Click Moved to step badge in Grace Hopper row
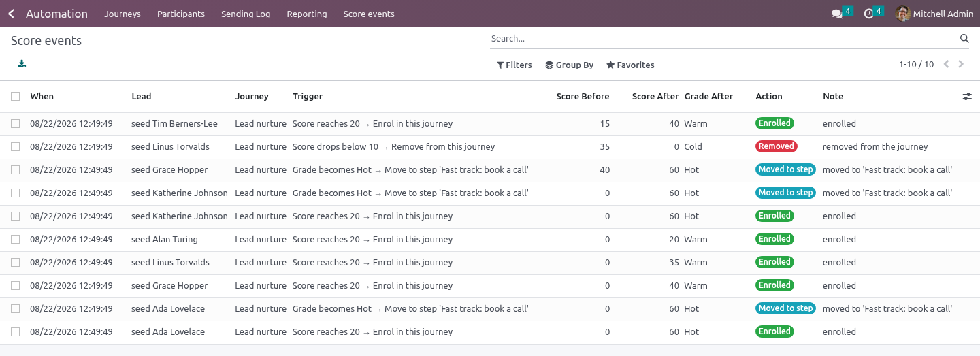Screen dimensions: 980x356 click(x=785, y=169)
